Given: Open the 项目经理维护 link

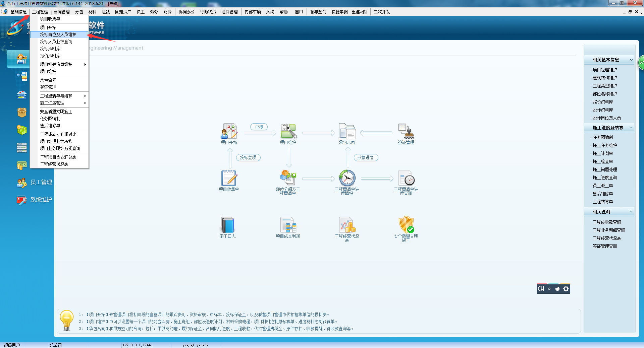Looking at the screenshot, I should [x=605, y=70].
